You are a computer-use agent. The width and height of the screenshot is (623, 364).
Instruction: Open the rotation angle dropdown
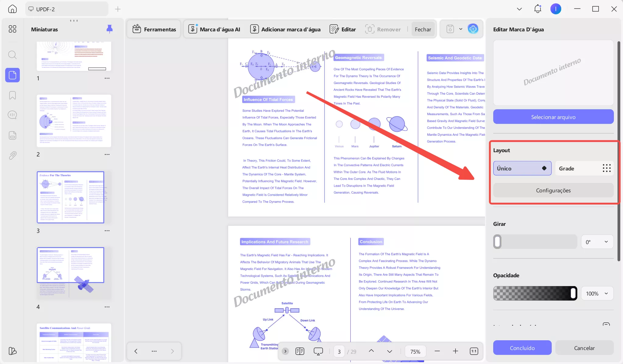pos(596,242)
